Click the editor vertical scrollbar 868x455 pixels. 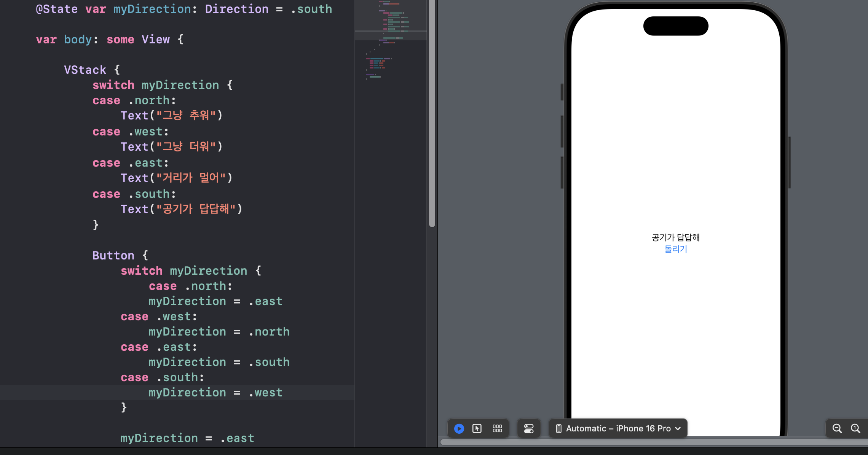click(x=432, y=114)
